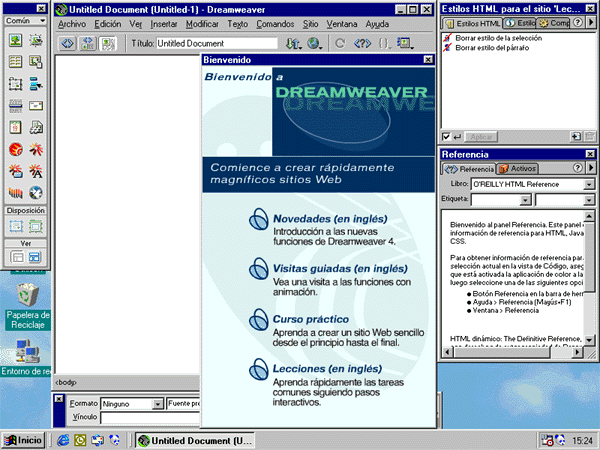Insert an Image from the Objects panel
The height and width of the screenshot is (450, 600).
click(x=16, y=40)
